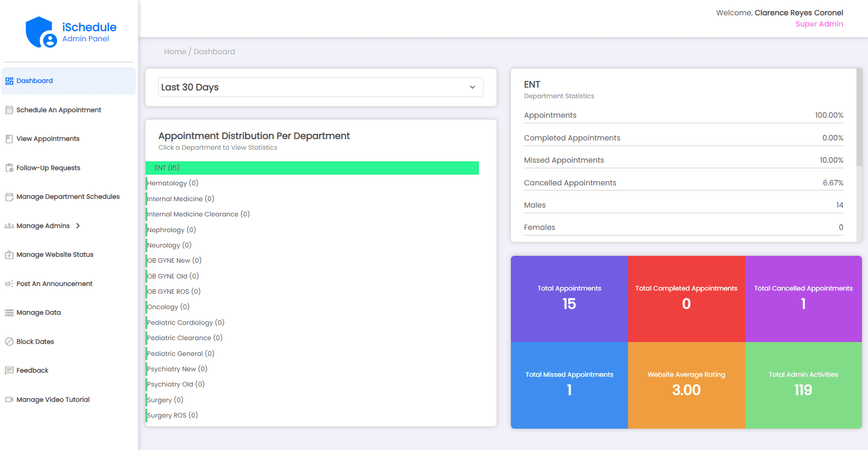Image resolution: width=868 pixels, height=450 pixels.
Task: Click the iSchedule shield logo
Action: click(x=41, y=32)
